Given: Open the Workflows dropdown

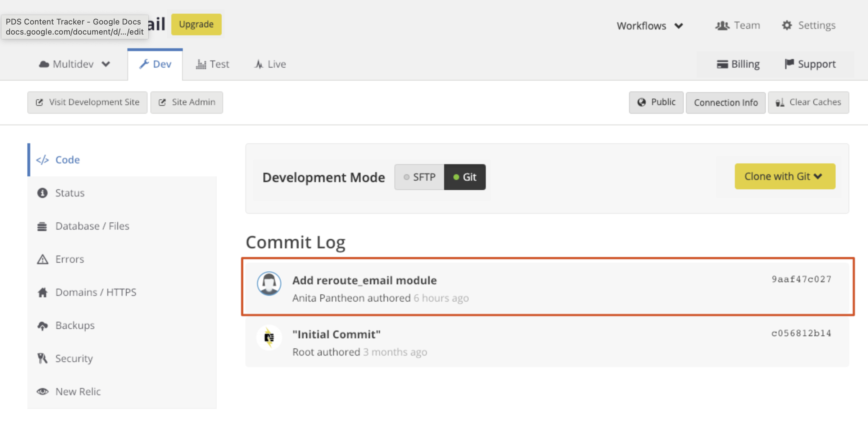Looking at the screenshot, I should tap(650, 25).
